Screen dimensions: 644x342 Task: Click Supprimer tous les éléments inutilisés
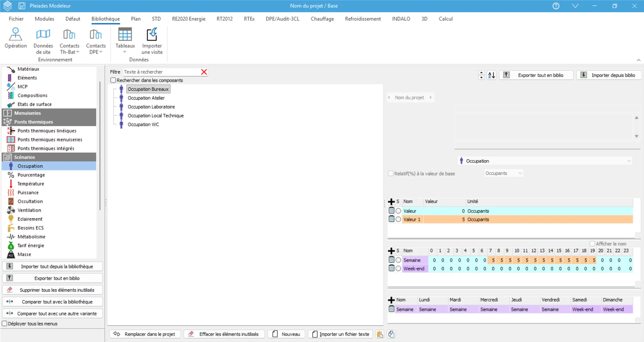(x=53, y=290)
